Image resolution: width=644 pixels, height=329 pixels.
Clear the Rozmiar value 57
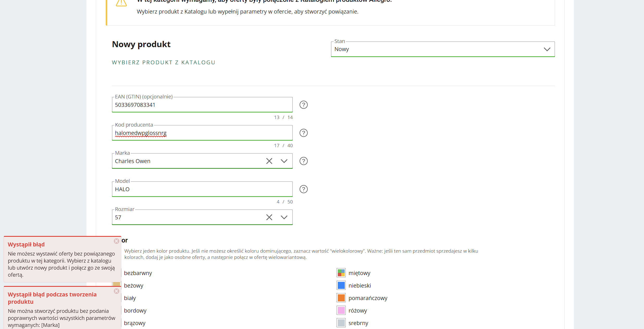pos(269,217)
